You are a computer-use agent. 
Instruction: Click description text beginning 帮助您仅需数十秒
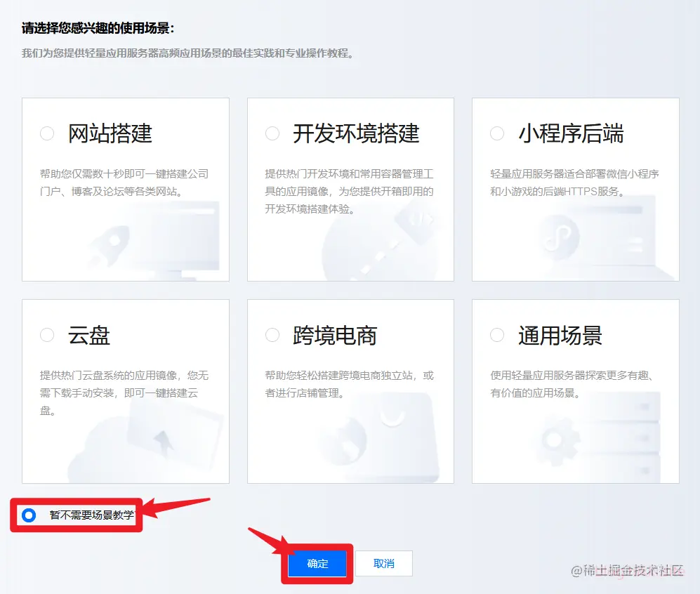coord(124,183)
